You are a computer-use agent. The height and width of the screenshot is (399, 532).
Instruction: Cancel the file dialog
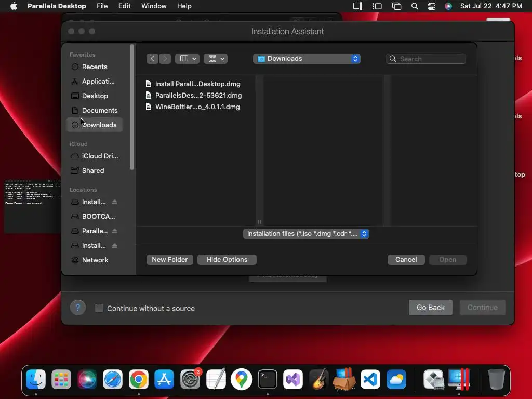tap(406, 260)
